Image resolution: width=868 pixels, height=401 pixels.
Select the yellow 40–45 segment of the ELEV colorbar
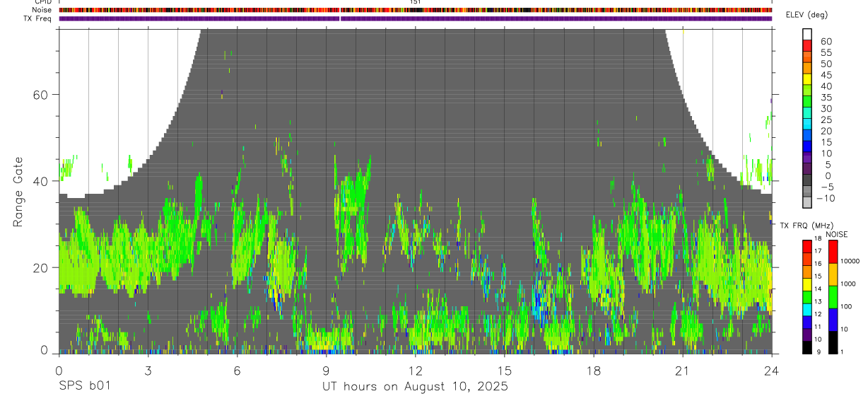[x=807, y=79]
